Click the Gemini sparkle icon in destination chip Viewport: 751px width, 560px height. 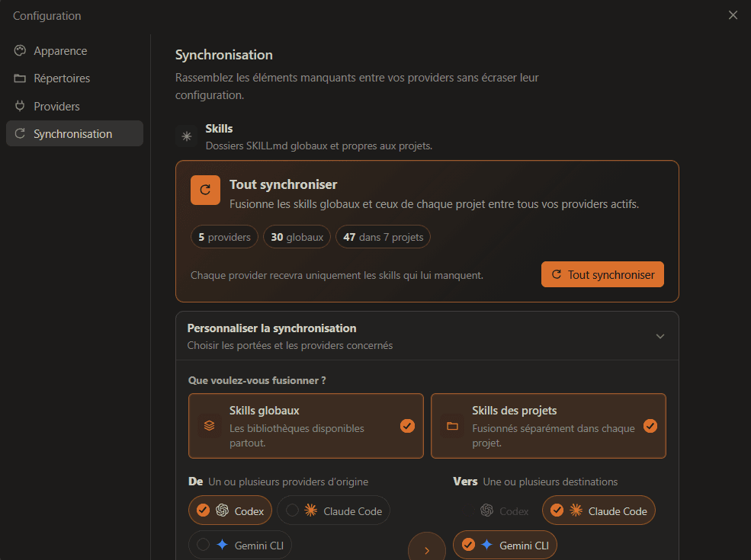point(487,545)
